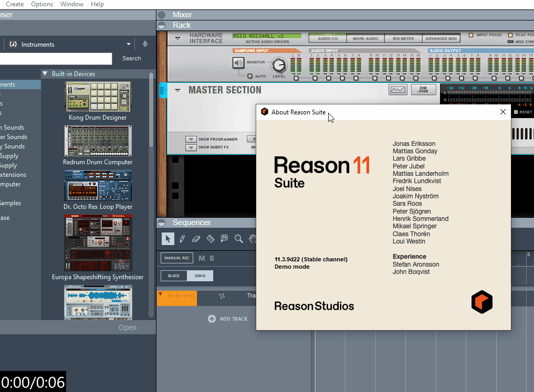The image size is (534, 392).
Task: Select the Razor tool in Sequencer toolbar
Action: click(x=211, y=239)
